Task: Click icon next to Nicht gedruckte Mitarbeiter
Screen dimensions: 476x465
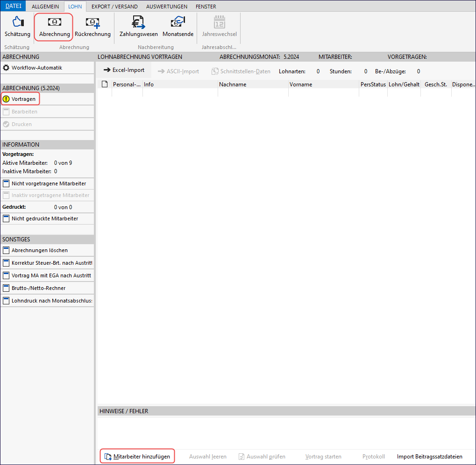Action: click(x=6, y=218)
